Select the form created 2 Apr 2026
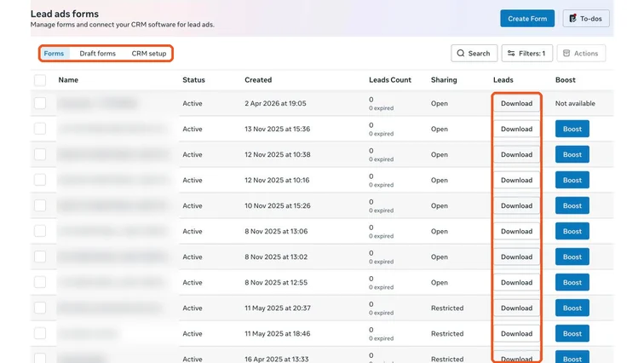 click(40, 103)
